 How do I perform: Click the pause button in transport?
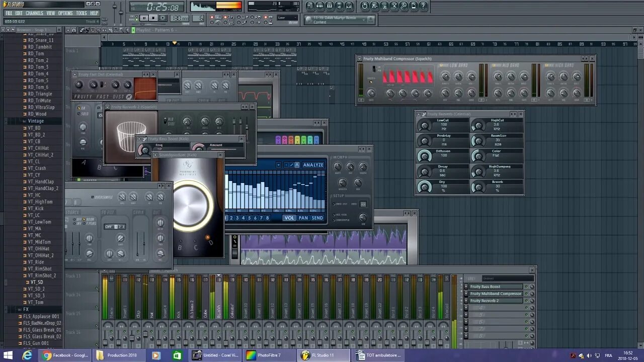point(144,18)
